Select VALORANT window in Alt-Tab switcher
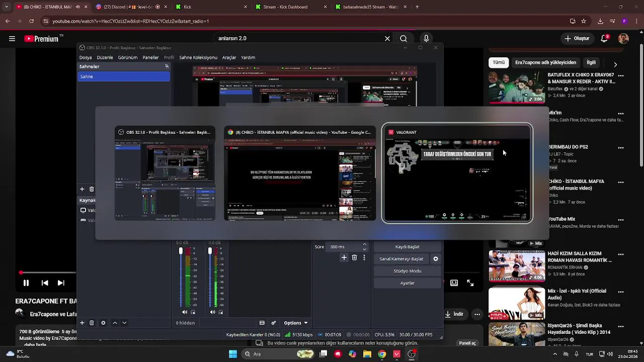The width and height of the screenshot is (644, 362). 457,173
